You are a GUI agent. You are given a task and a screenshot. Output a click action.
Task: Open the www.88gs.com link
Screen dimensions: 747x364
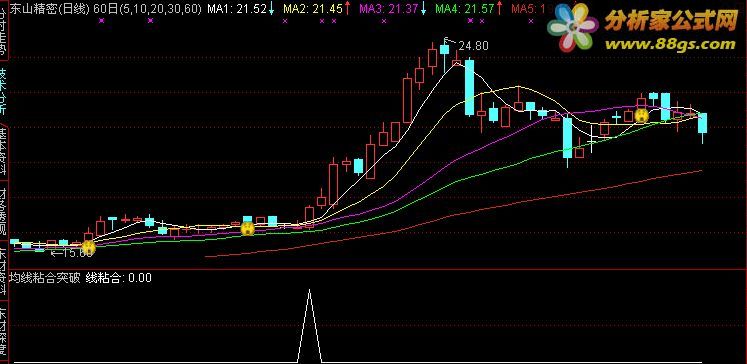coord(670,45)
